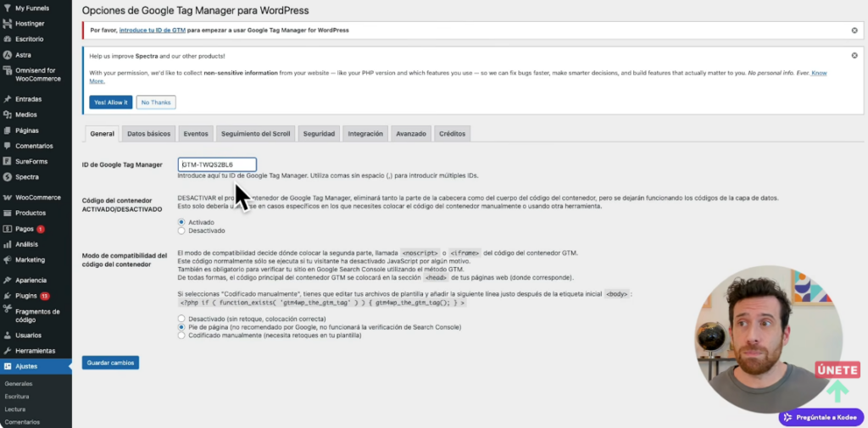This screenshot has width=868, height=428.
Task: Click the ÚNETE overlay button
Action: click(837, 370)
